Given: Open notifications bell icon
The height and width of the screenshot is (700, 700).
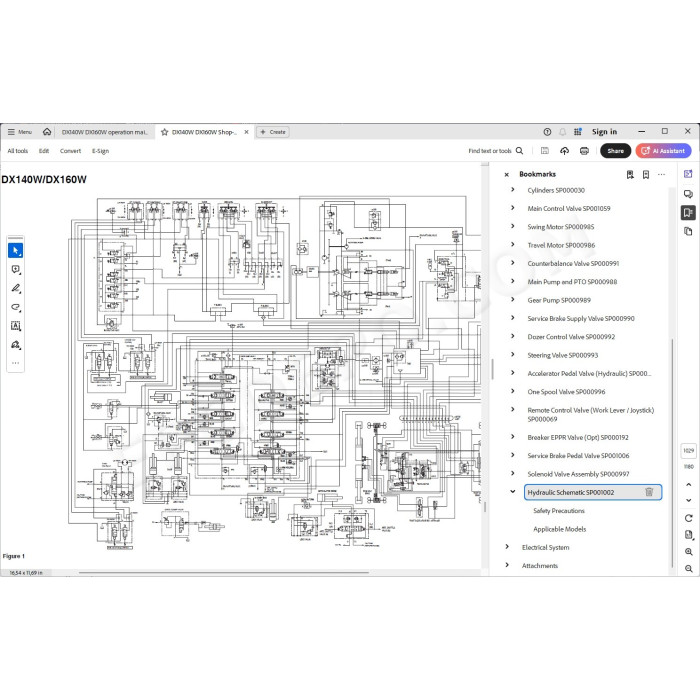Looking at the screenshot, I should pyautogui.click(x=562, y=132).
